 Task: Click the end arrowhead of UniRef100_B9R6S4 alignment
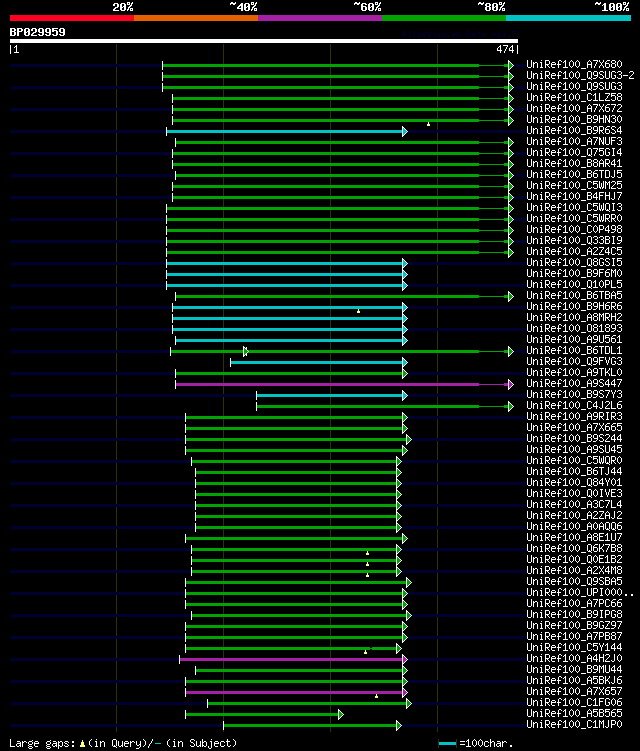[405, 131]
